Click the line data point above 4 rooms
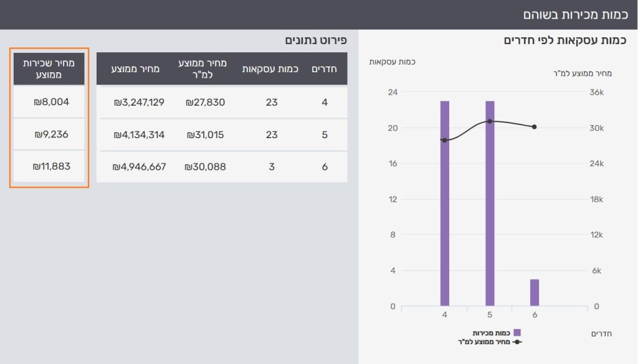The height and width of the screenshot is (364, 638). click(444, 140)
